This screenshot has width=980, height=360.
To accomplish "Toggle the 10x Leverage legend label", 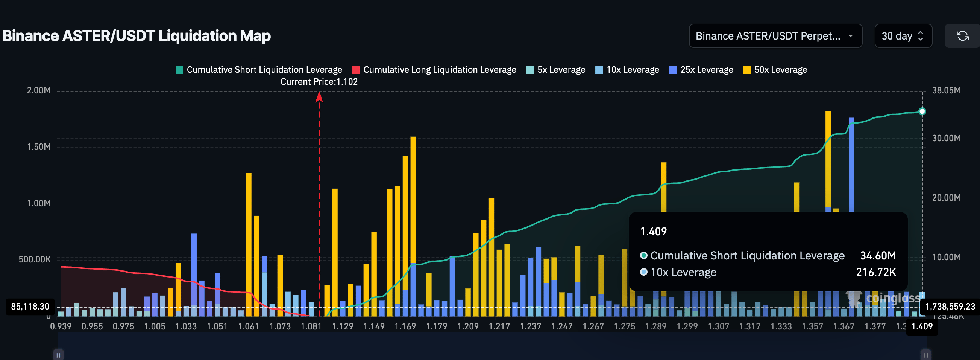I will click(x=632, y=70).
